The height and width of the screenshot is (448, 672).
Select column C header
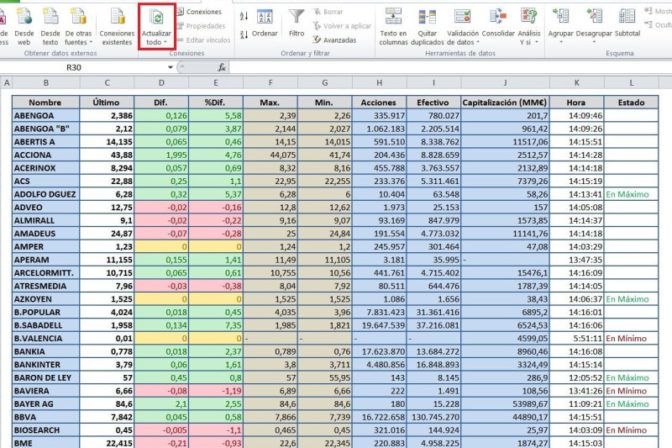107,83
